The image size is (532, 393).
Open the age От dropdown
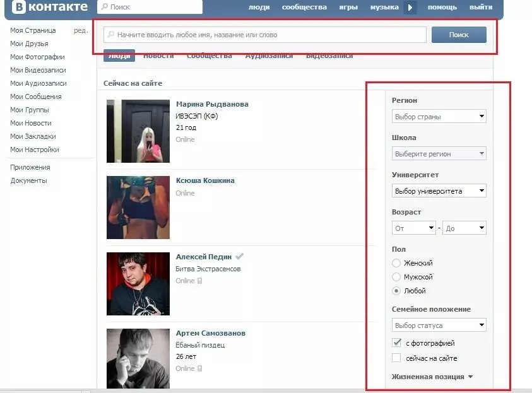coord(413,228)
